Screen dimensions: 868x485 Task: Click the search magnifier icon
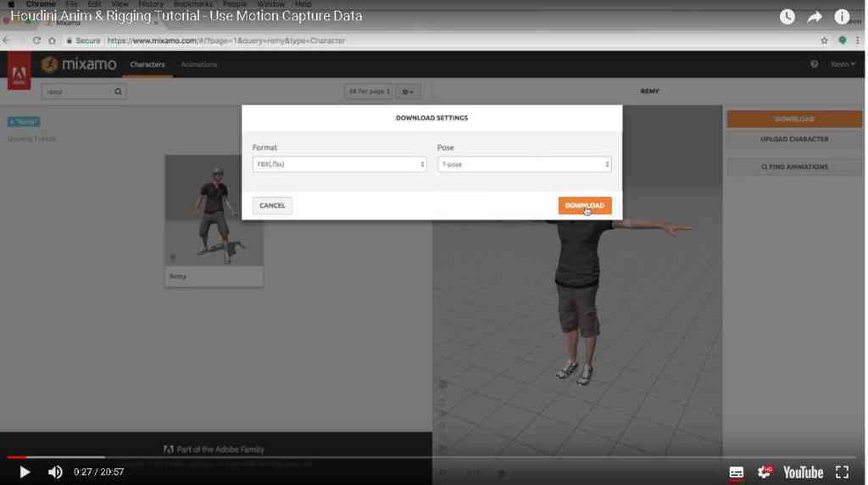[118, 92]
